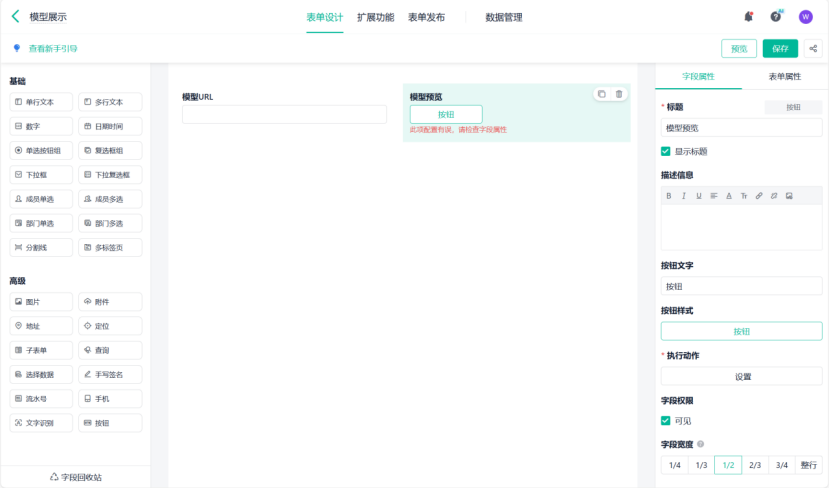829x489 pixels.
Task: Add a 附件 field component
Action: click(x=110, y=302)
